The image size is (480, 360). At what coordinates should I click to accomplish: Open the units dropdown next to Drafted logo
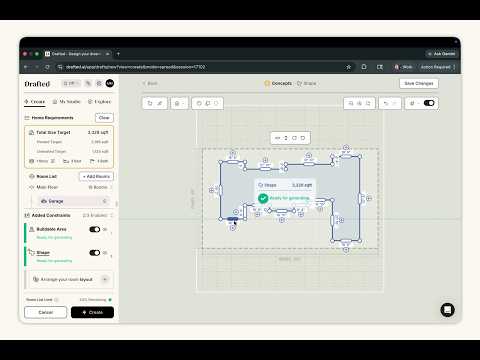coord(71,84)
